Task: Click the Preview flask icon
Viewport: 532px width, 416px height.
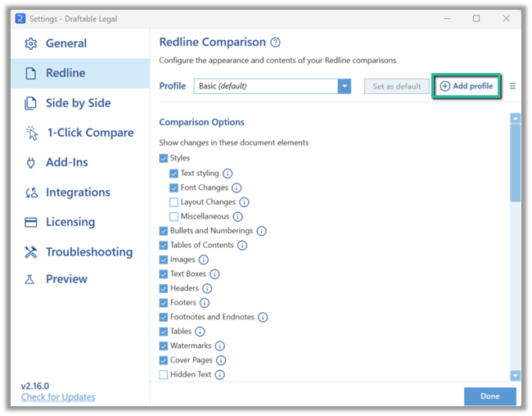Action: click(x=29, y=279)
